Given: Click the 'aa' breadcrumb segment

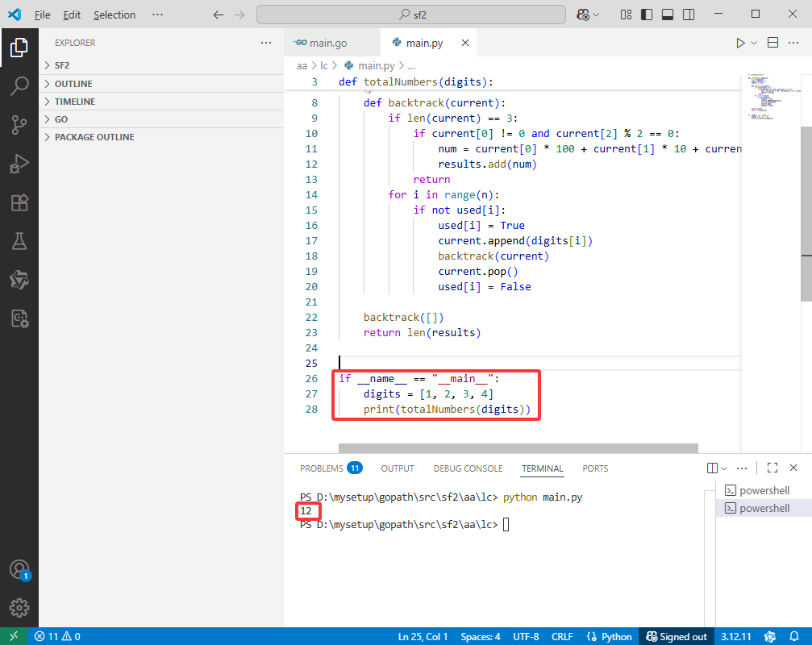Looking at the screenshot, I should [x=302, y=66].
